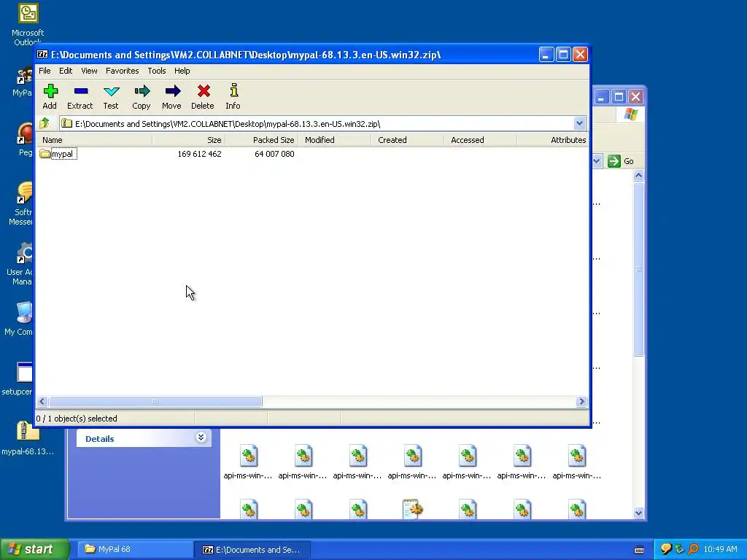Click the Windows flag logo in Explorer
Viewport: 747px width, 560px height.
coord(630,114)
